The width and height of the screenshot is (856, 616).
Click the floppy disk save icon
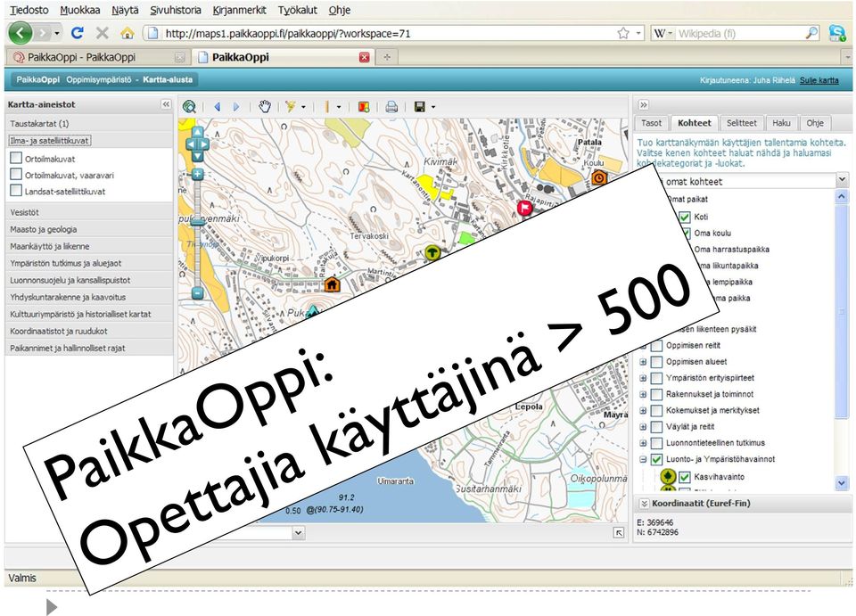point(420,107)
